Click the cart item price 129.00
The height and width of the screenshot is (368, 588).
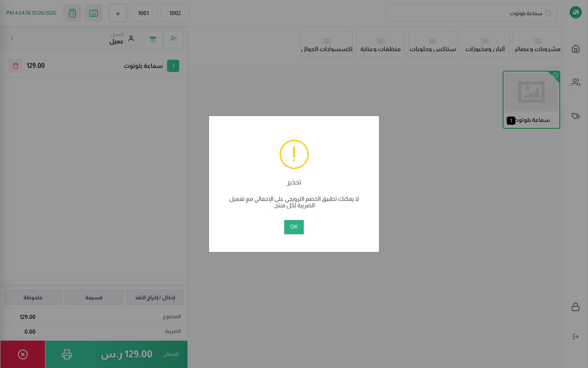36,66
